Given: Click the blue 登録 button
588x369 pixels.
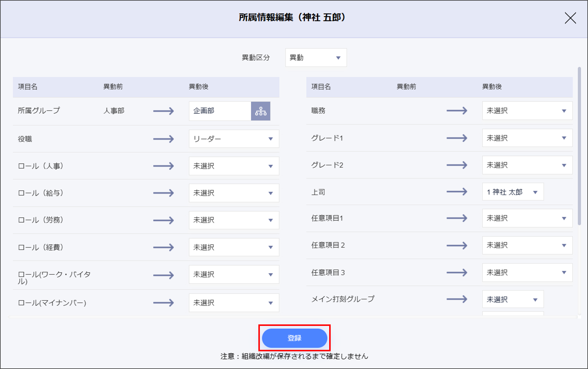Looking at the screenshot, I should pyautogui.click(x=294, y=338).
